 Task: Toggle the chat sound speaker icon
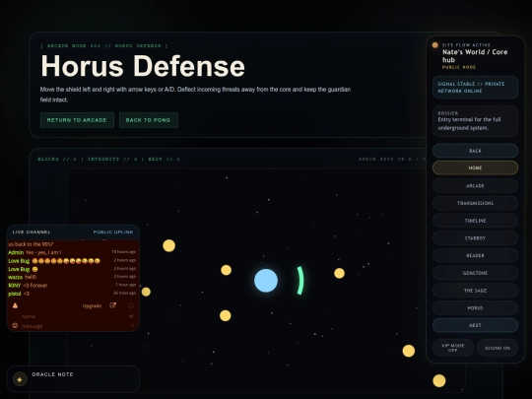131,316
